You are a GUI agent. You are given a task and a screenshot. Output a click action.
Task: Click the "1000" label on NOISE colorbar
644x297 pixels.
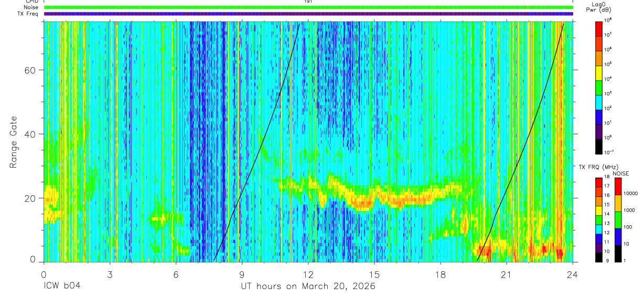(x=629, y=210)
